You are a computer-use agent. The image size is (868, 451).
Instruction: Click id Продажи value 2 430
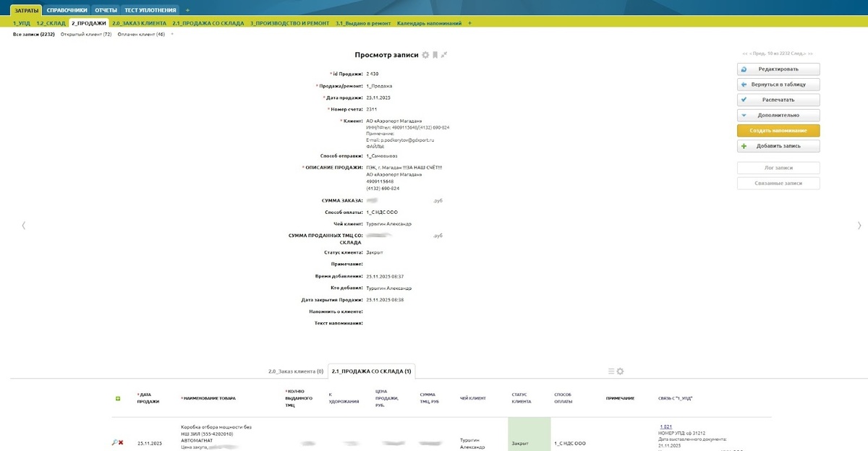tap(373, 74)
